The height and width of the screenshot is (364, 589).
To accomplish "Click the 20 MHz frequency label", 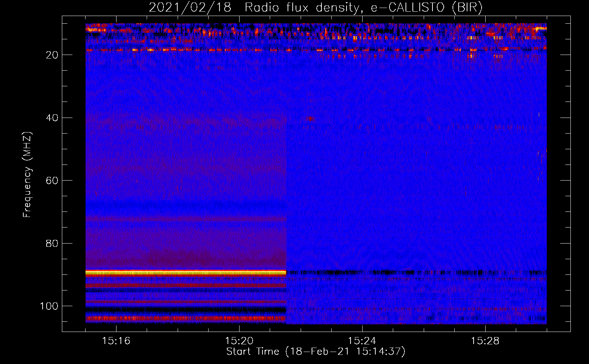I will [x=52, y=55].
